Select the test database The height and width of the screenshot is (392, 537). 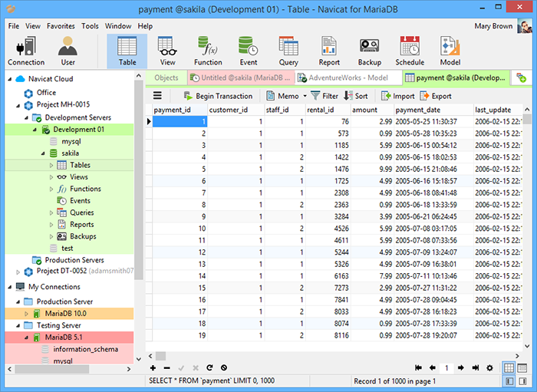point(68,249)
